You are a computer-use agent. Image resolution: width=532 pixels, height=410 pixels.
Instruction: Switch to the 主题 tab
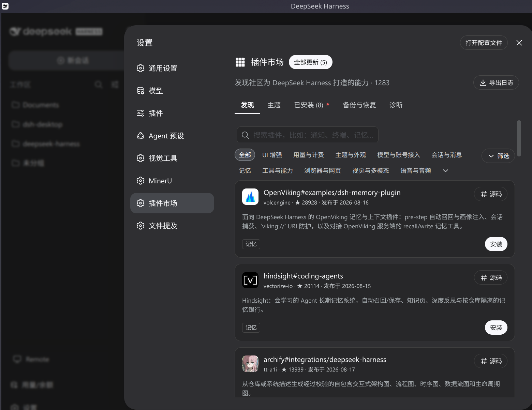[x=274, y=105]
